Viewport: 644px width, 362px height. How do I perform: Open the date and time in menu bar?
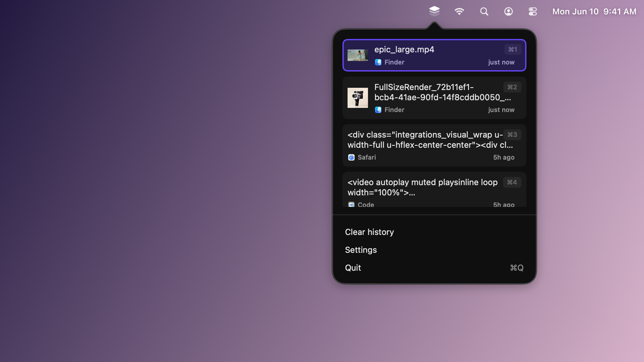594,11
